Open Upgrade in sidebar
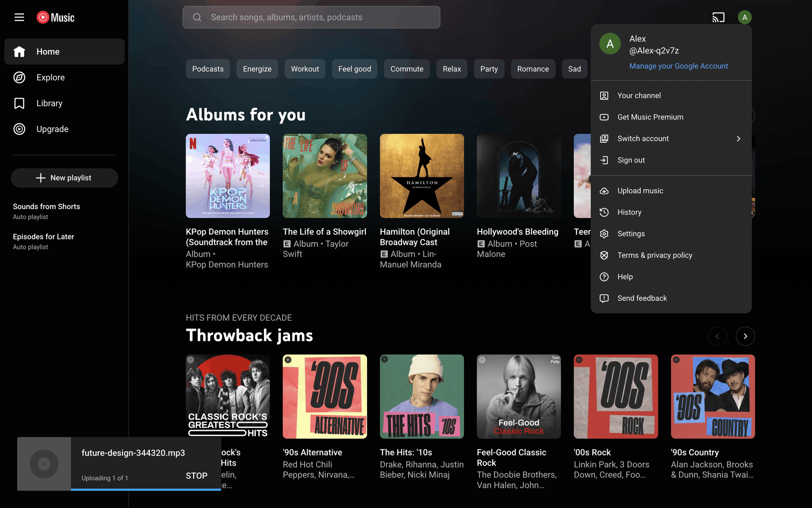The width and height of the screenshot is (812, 508). pos(64,129)
